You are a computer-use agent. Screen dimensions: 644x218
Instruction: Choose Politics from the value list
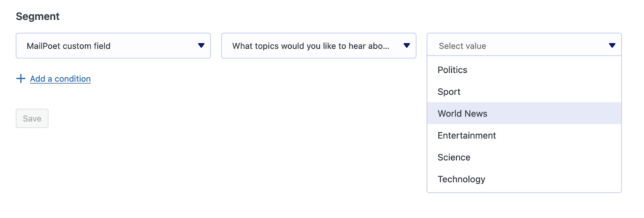[452, 70]
